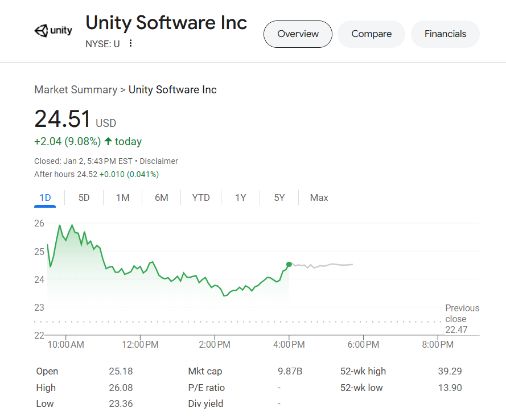Select YTD chart range
This screenshot has width=506, height=420.
tap(201, 197)
